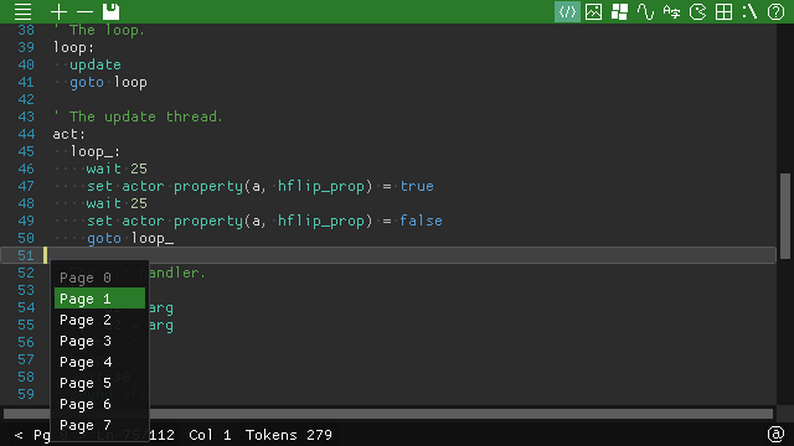This screenshot has height=446, width=794.
Task: Select Page 7 from the popup list
Action: coord(99,425)
